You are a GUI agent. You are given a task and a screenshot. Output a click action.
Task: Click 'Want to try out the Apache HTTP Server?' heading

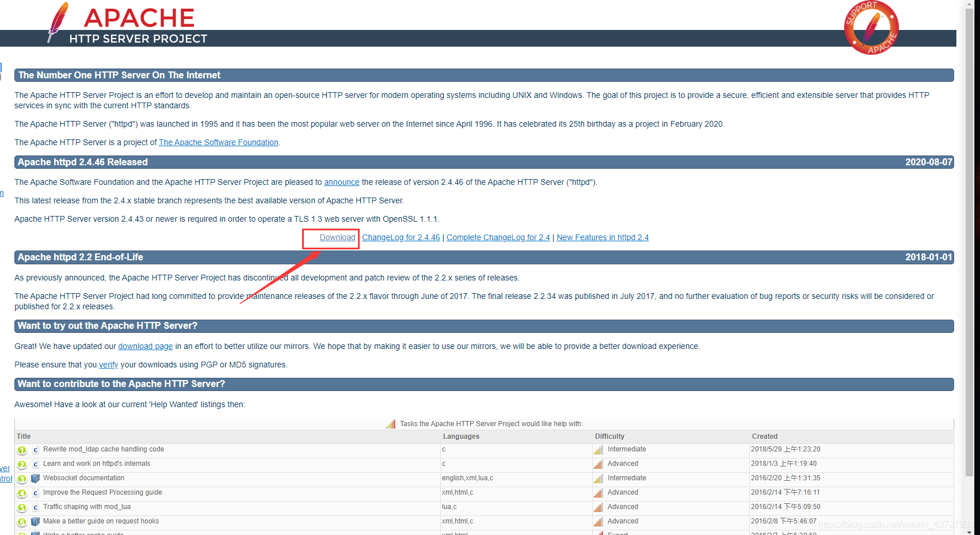(108, 325)
